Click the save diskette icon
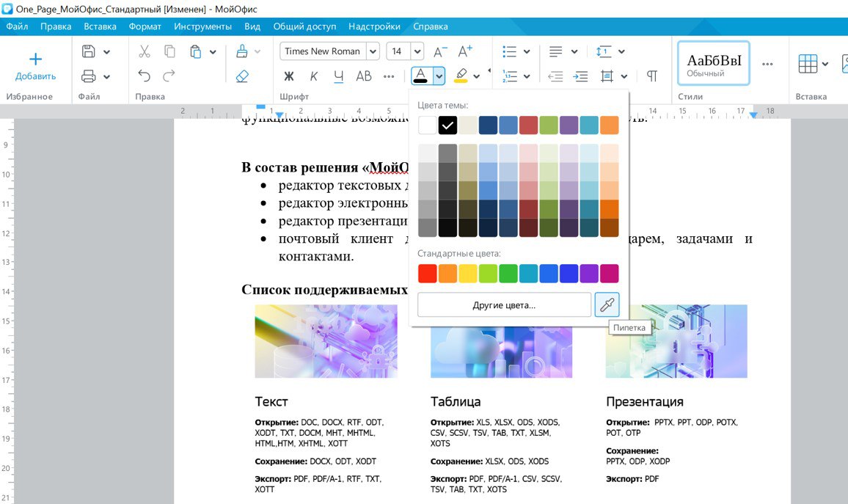848x504 pixels. tap(89, 51)
